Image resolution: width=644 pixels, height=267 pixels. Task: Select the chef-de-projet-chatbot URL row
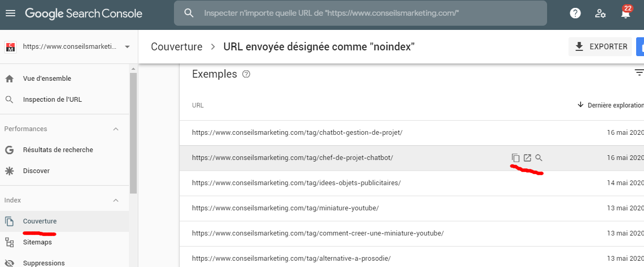[412, 158]
